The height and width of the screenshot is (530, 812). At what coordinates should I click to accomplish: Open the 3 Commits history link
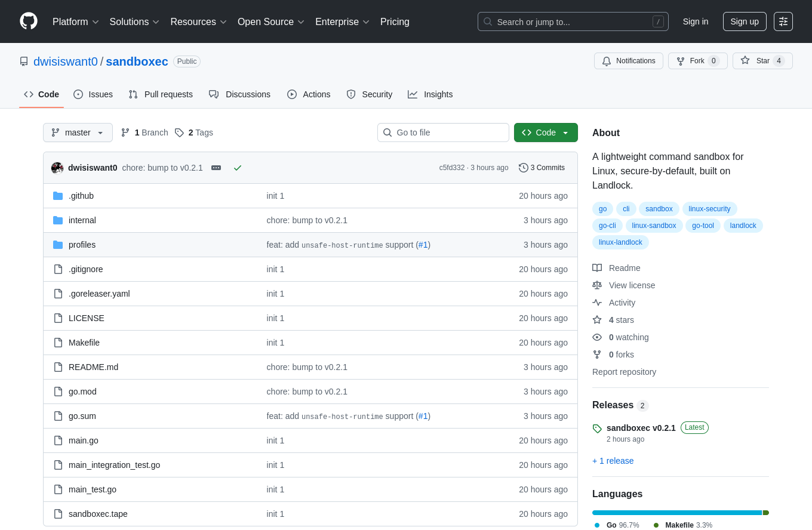(x=542, y=168)
